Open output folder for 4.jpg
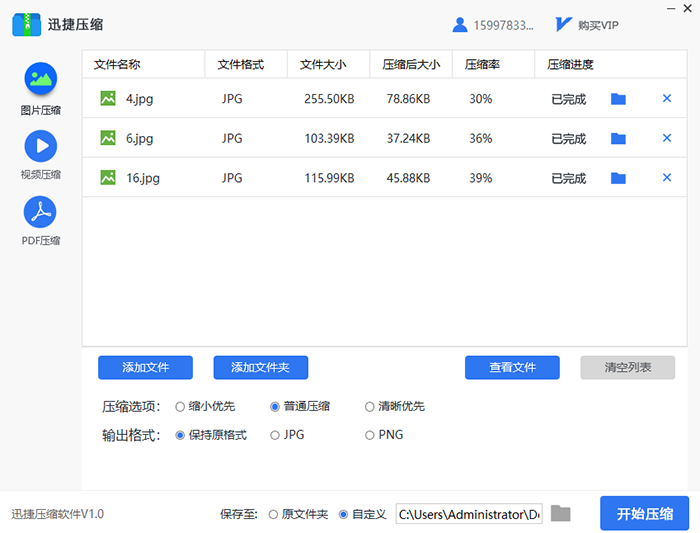The height and width of the screenshot is (533, 700). (618, 99)
